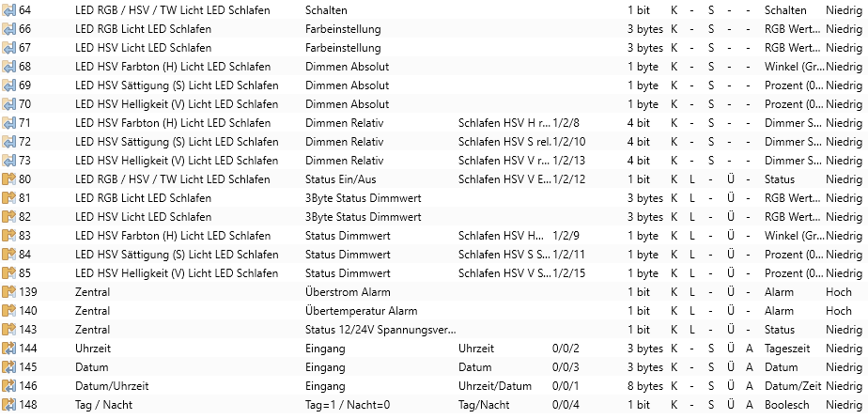Screen dimensions: 868x419
Task: Click group address 1/2/15
Action: click(x=568, y=273)
